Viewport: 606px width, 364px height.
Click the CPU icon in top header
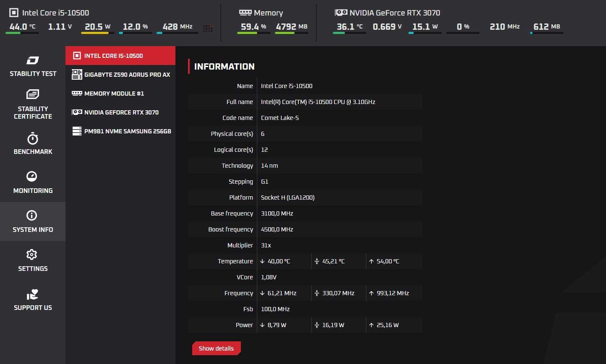click(x=14, y=13)
